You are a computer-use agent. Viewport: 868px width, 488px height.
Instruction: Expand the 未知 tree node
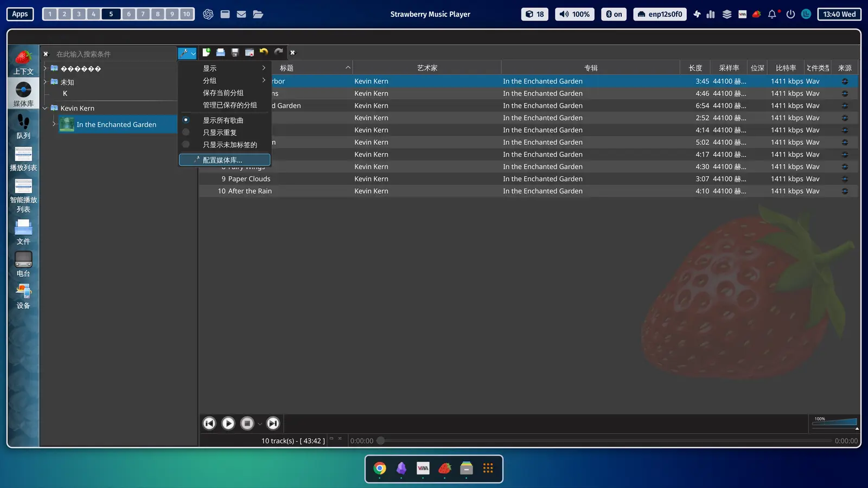tap(45, 82)
